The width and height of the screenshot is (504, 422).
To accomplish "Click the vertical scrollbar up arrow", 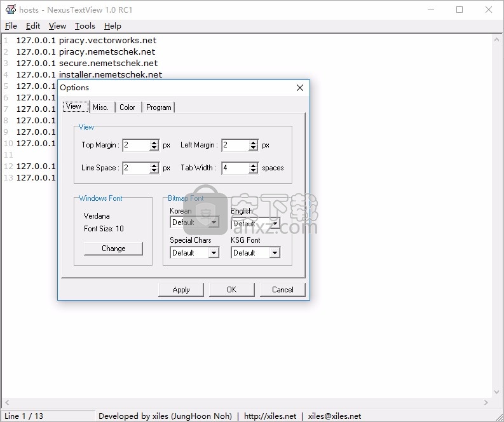I will tap(496, 39).
